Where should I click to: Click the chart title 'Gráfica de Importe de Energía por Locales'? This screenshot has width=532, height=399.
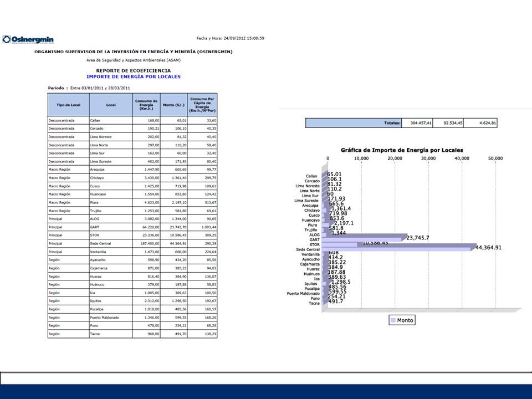[402, 150]
